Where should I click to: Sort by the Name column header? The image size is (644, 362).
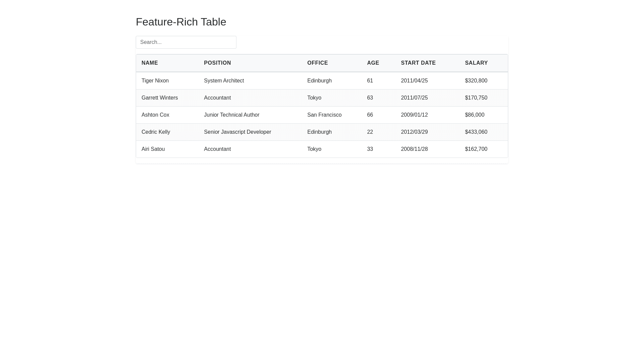pos(150,63)
